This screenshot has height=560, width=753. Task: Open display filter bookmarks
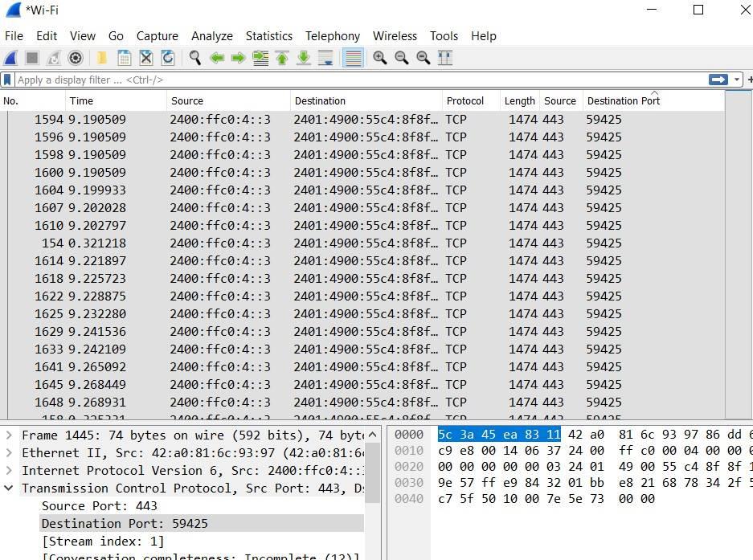pos(7,80)
